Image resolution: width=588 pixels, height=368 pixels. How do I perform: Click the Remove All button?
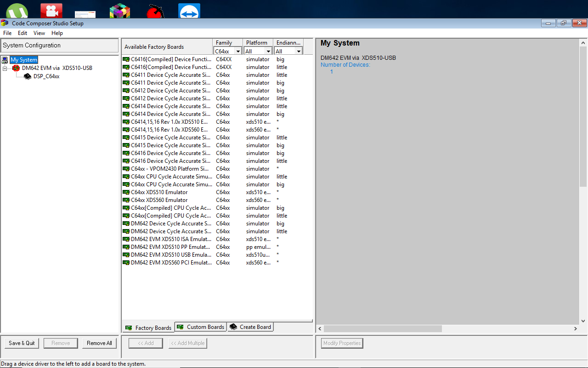99,343
